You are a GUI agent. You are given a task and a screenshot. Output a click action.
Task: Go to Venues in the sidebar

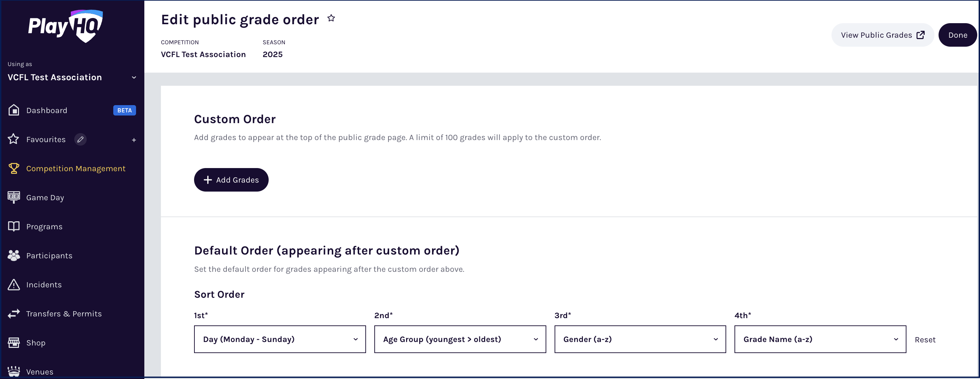[40, 371]
